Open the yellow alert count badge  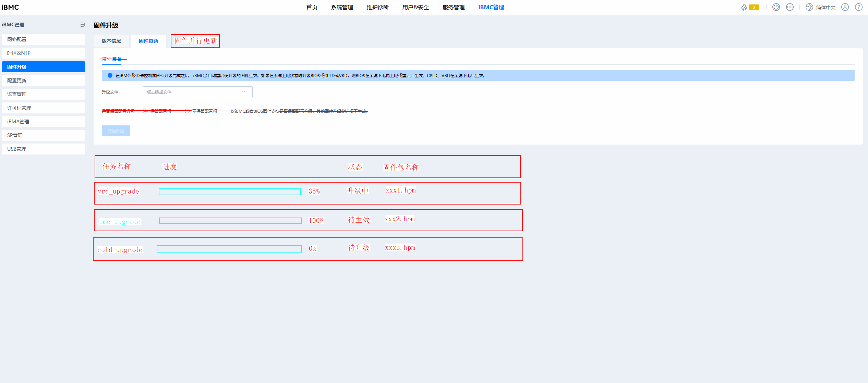(754, 7)
